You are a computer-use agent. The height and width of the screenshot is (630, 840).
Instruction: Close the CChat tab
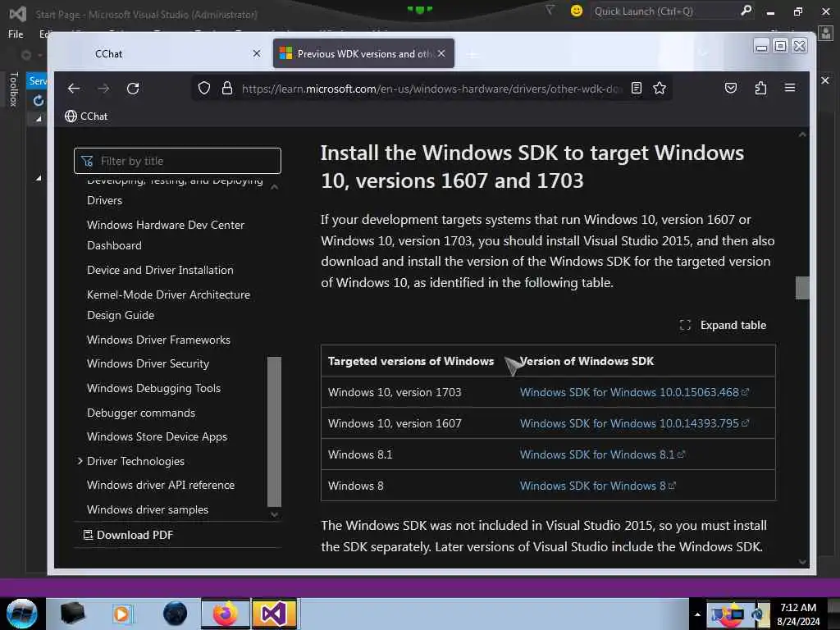(257, 53)
